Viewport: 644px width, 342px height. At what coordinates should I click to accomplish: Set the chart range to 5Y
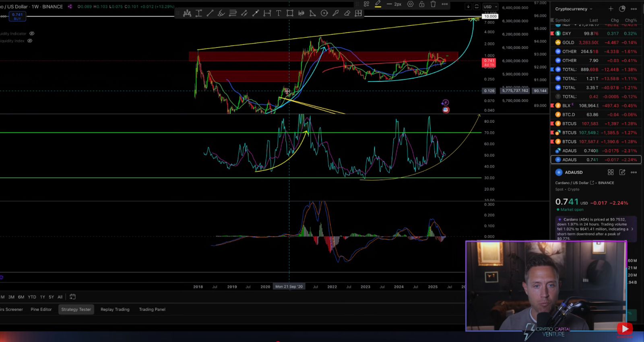(x=51, y=297)
